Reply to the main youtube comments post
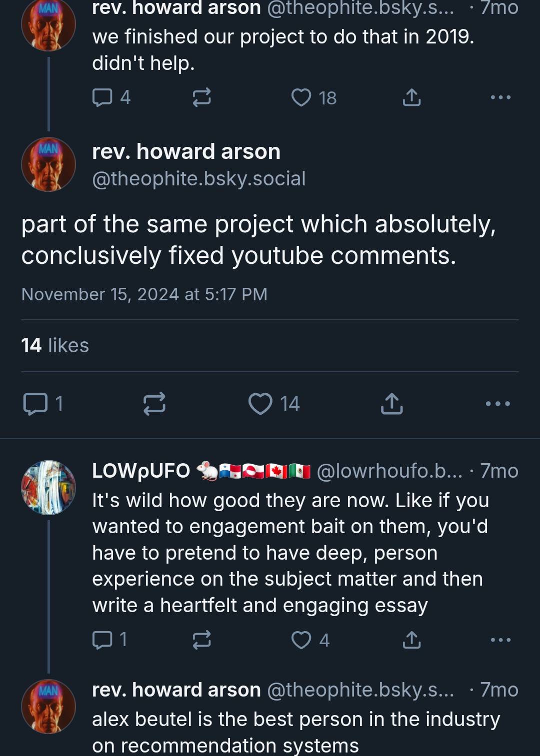 click(35, 404)
